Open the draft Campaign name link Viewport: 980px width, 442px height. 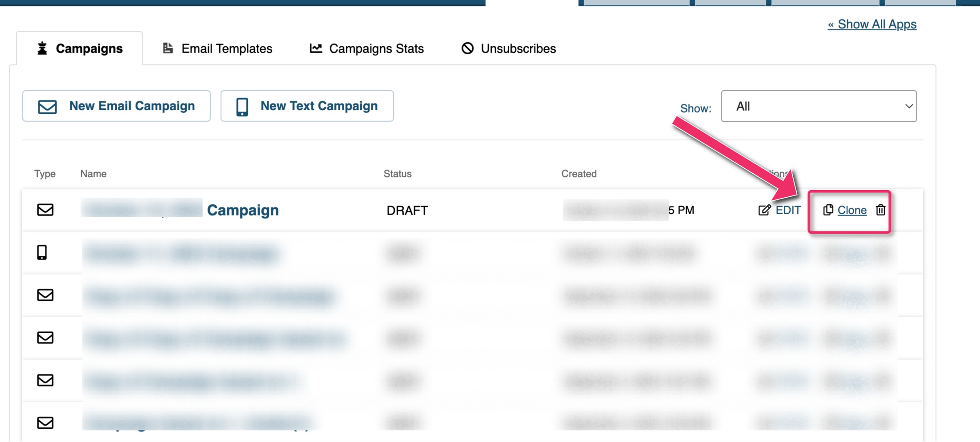coord(243,210)
